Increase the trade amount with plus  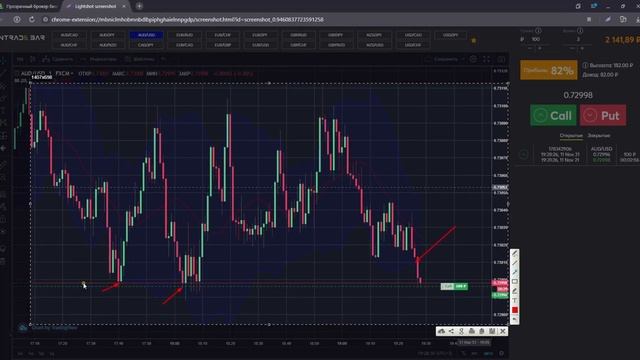[540, 48]
